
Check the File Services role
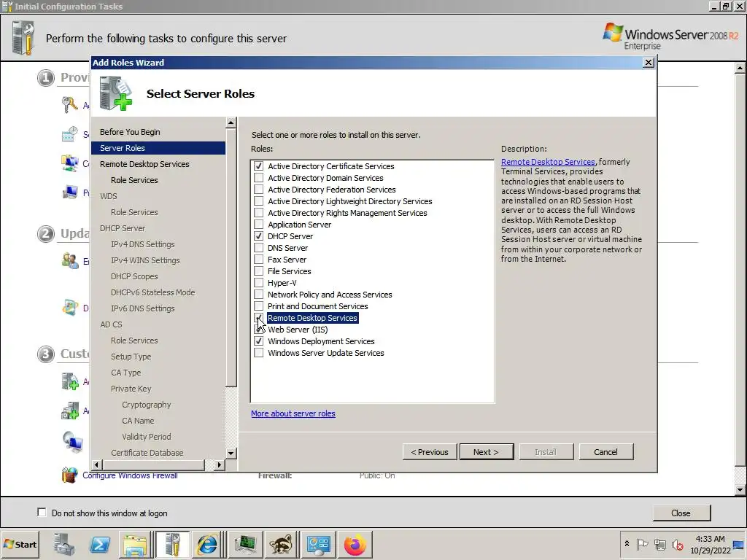(259, 271)
